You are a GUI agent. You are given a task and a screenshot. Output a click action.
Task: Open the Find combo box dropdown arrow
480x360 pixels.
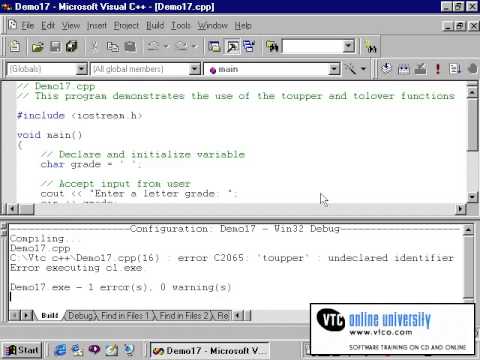point(349,46)
